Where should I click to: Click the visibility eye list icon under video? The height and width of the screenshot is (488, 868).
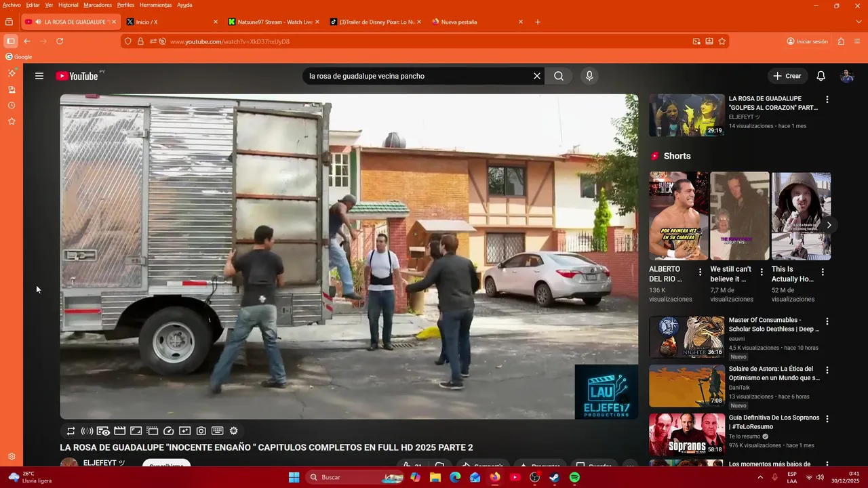click(103, 431)
